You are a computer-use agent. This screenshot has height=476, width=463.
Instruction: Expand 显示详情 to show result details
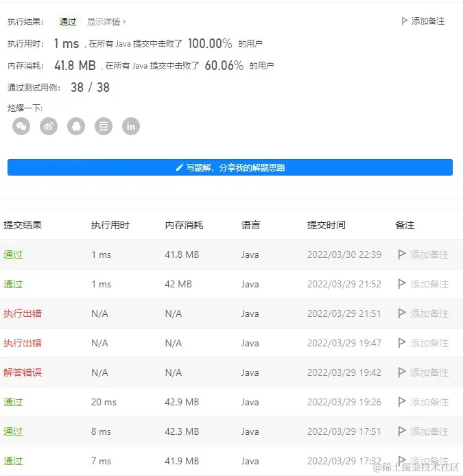106,22
